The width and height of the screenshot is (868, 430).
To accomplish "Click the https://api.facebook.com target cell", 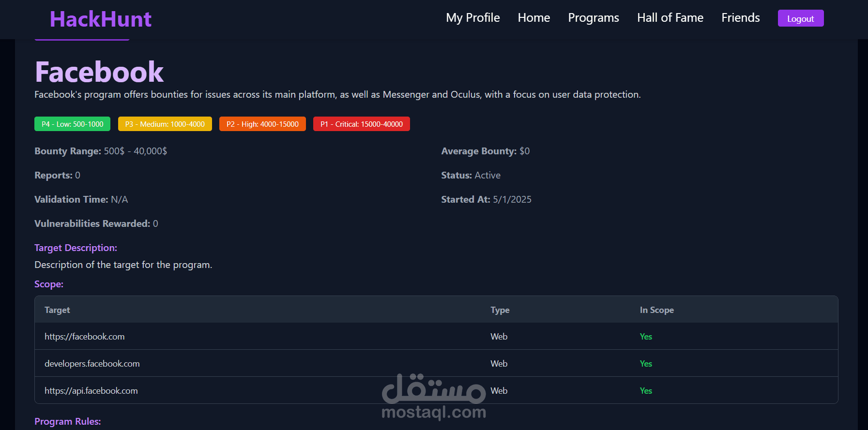I will [91, 391].
